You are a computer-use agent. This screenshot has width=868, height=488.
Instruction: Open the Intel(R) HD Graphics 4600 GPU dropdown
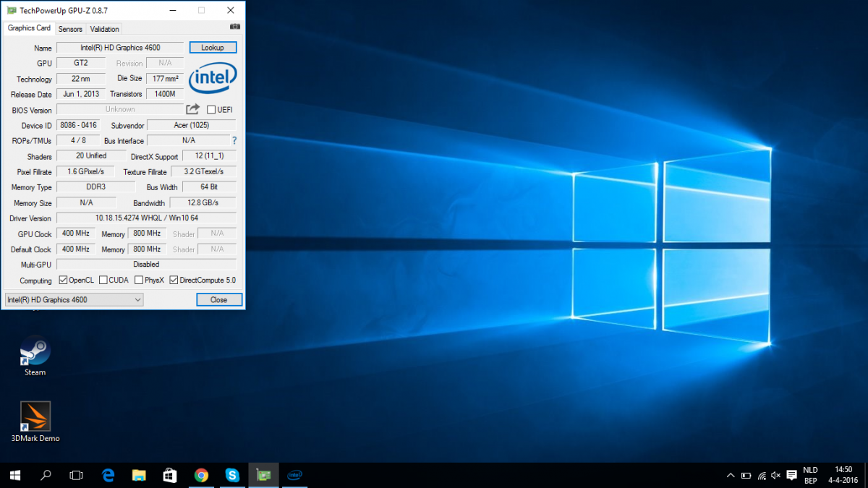74,299
